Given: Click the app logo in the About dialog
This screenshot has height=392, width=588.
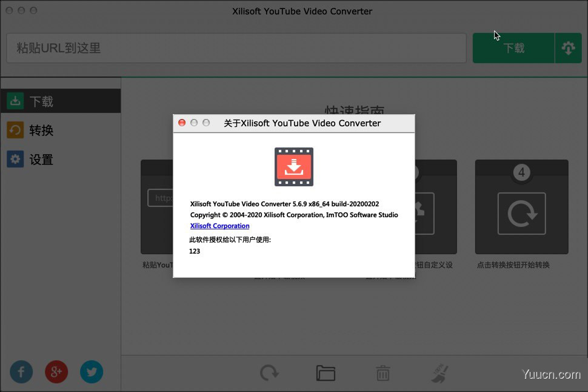Looking at the screenshot, I should click(293, 166).
